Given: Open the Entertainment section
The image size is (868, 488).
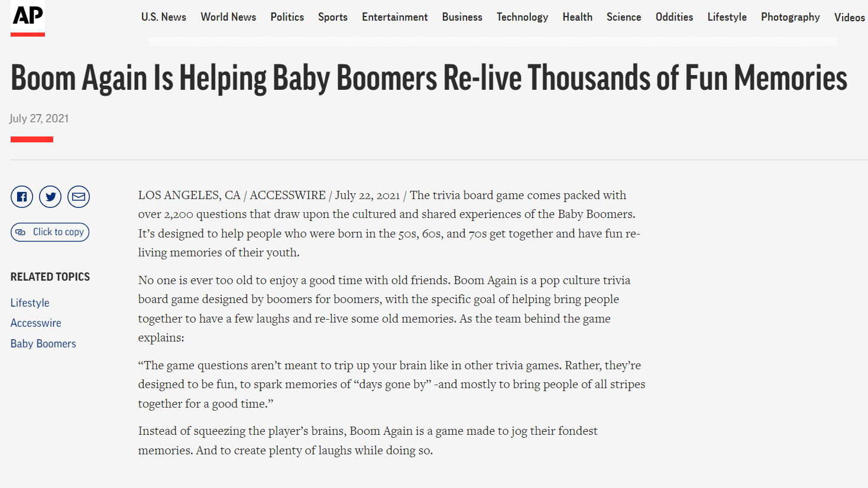Looking at the screenshot, I should click(x=395, y=17).
